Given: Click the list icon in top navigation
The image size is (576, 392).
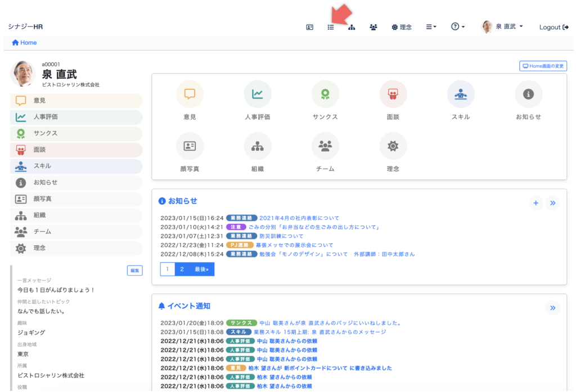Looking at the screenshot, I should [331, 27].
